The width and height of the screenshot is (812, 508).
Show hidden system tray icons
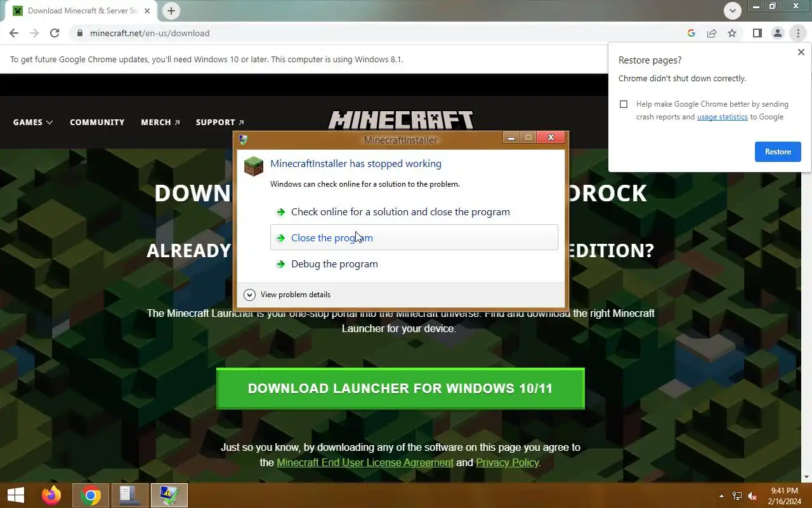click(x=721, y=496)
